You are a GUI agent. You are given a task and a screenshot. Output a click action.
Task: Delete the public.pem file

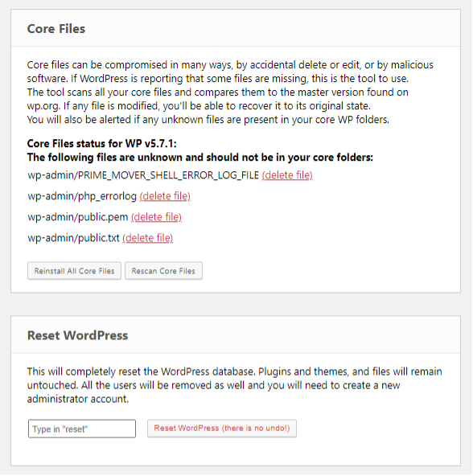(x=156, y=217)
